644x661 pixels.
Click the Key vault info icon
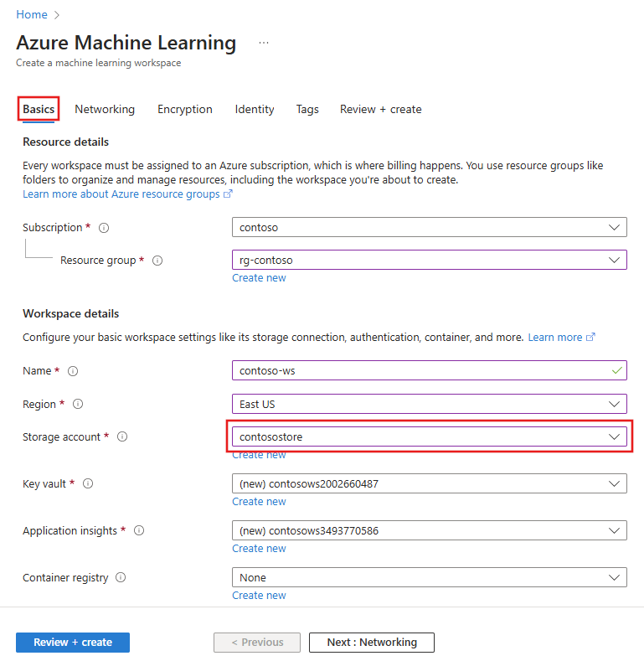click(x=88, y=483)
